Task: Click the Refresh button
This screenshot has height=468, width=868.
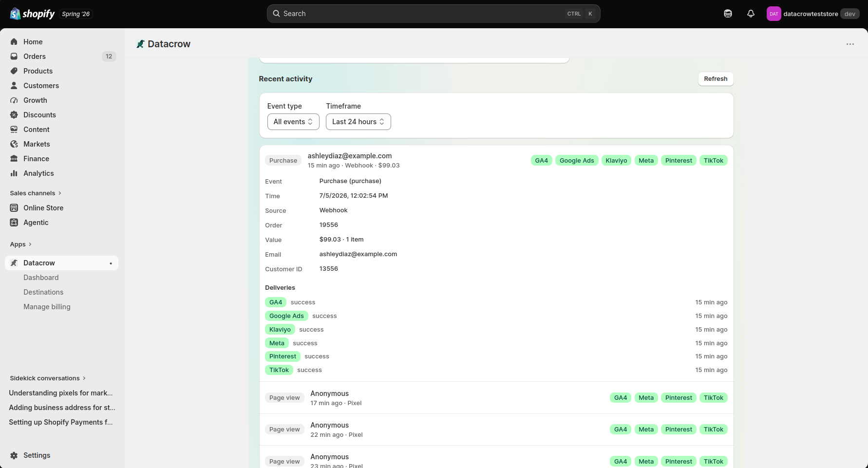Action: (716, 79)
